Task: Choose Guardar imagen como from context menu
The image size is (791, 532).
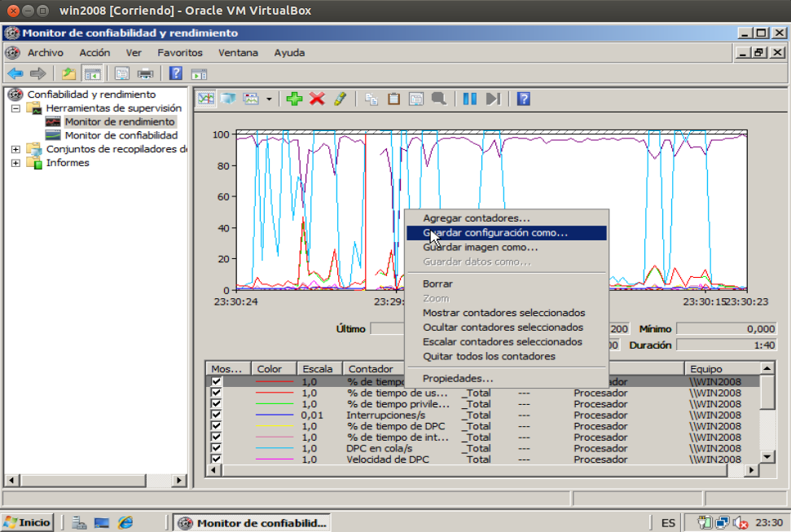Action: click(480, 247)
